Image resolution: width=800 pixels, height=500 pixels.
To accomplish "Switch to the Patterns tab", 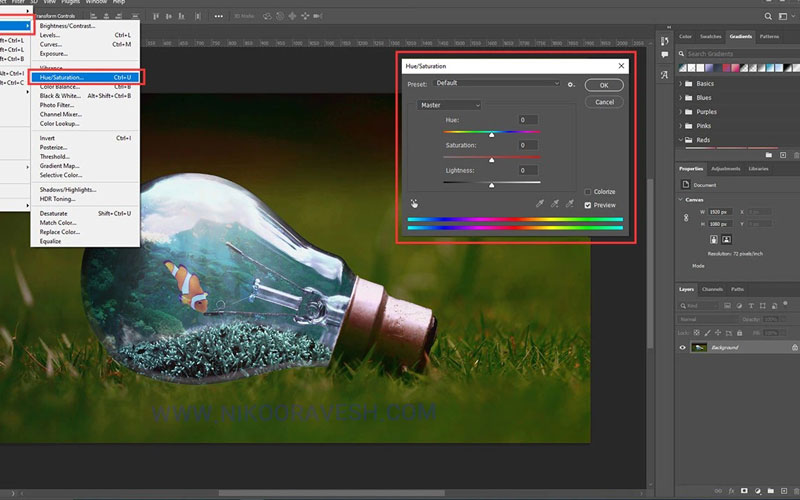I will coord(769,37).
